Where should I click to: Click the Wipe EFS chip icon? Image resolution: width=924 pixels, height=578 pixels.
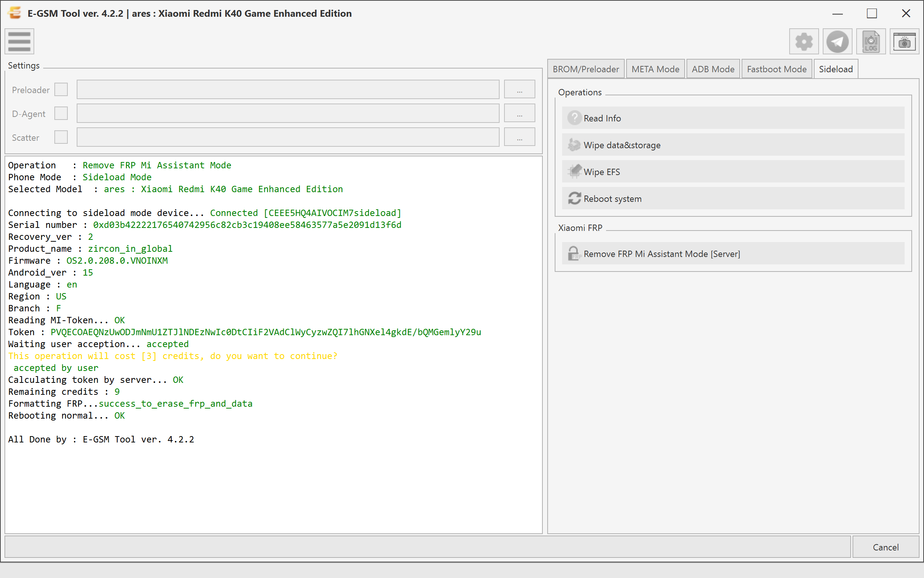click(574, 172)
